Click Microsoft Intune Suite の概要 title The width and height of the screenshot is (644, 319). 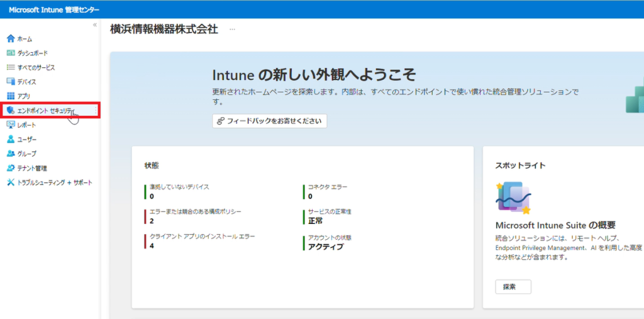click(x=555, y=226)
